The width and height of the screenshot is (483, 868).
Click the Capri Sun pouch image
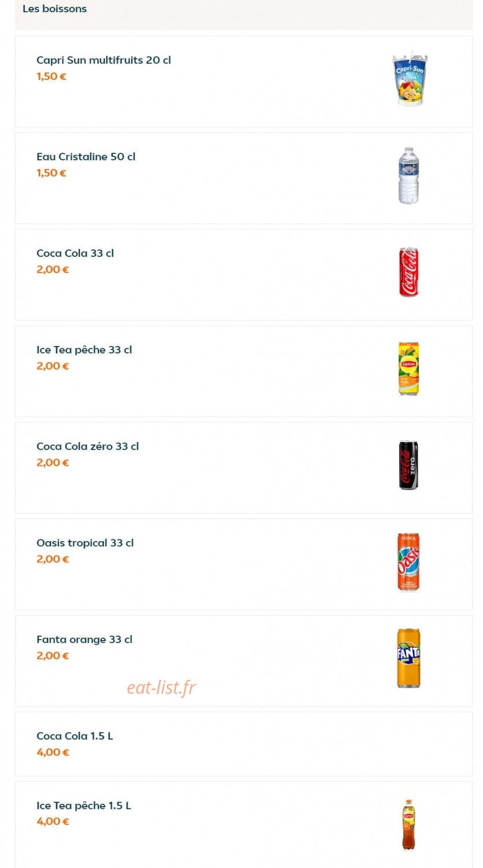coord(409,79)
